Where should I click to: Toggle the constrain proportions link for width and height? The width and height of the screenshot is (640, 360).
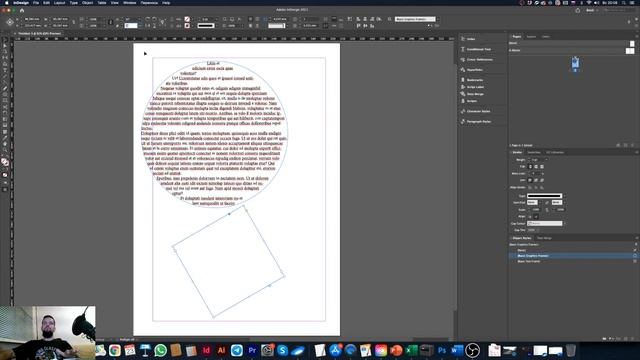click(73, 22)
